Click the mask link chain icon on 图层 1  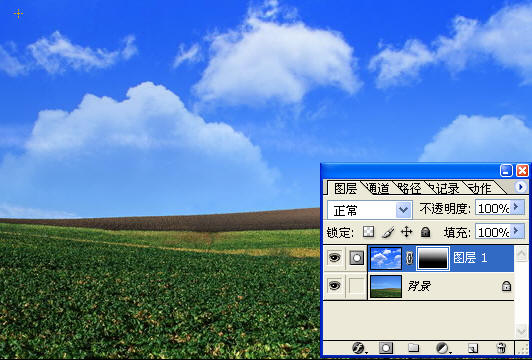(x=409, y=259)
